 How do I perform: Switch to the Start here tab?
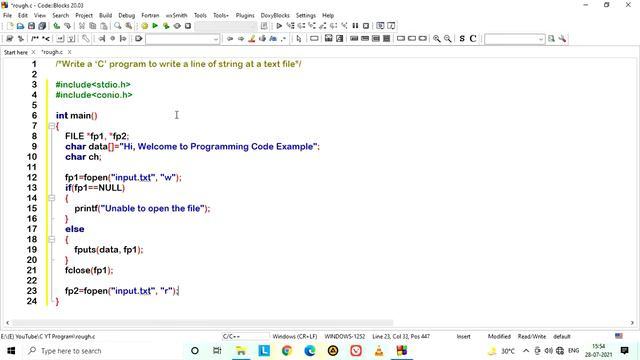tap(16, 52)
